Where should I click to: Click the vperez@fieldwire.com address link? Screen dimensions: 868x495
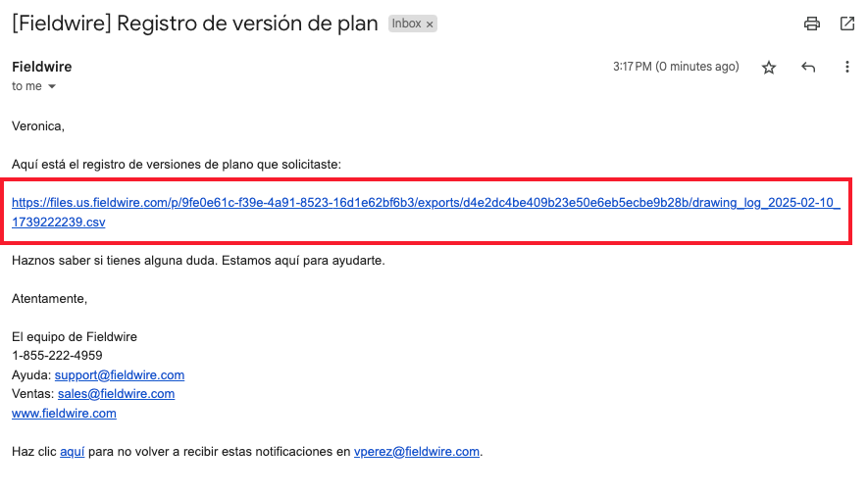(417, 452)
